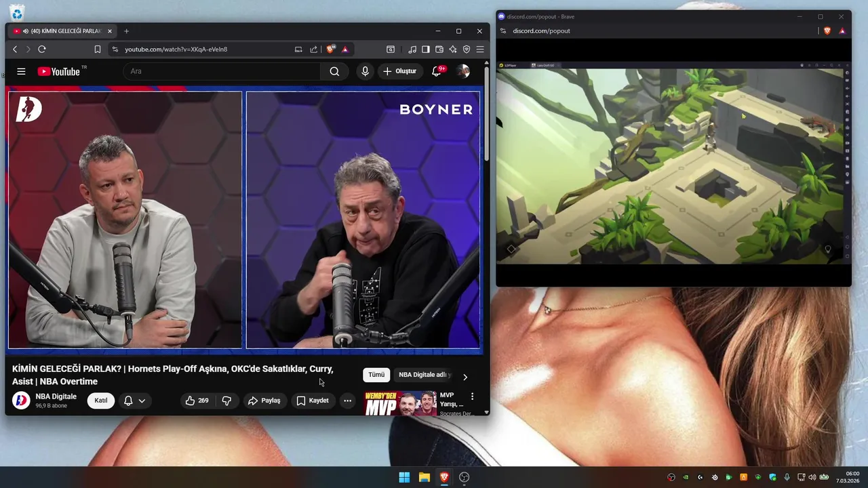Open the NVIDIA system tray icon
Viewport: 868px width, 488px height.
(x=686, y=477)
